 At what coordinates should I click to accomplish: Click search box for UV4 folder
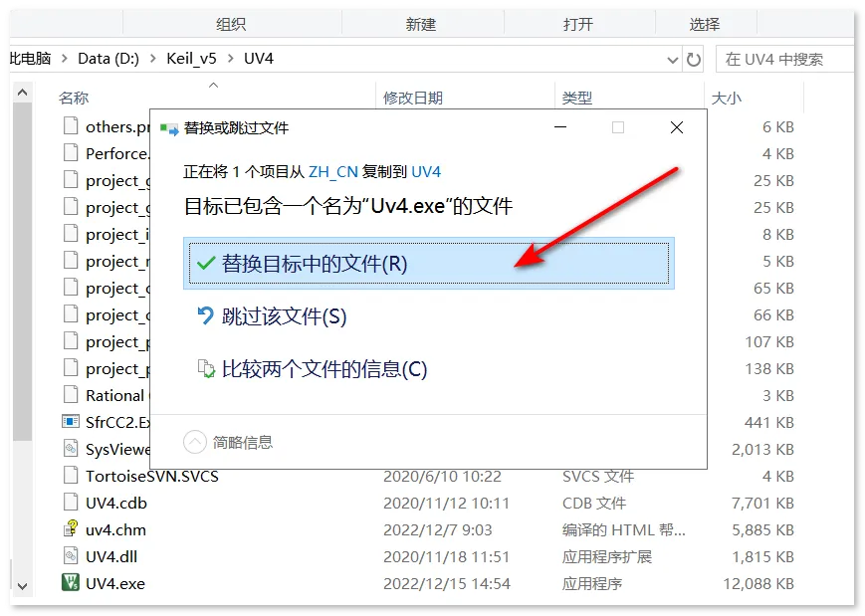click(784, 59)
